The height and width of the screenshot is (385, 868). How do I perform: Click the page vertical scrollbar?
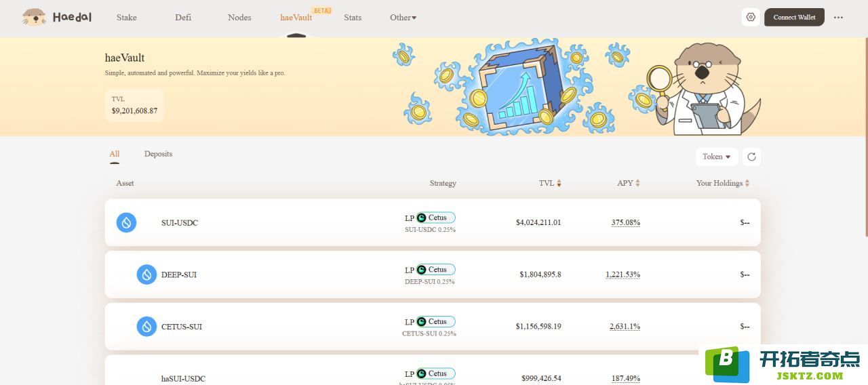[x=866, y=136]
